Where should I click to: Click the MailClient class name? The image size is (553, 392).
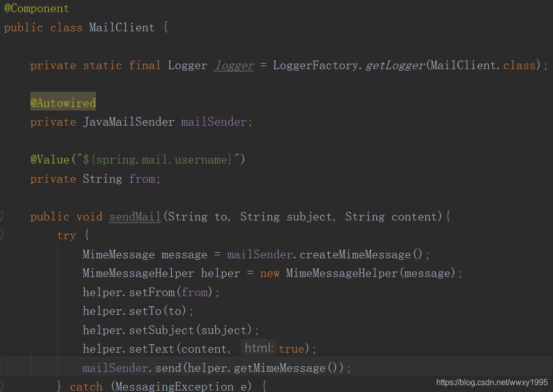[121, 27]
